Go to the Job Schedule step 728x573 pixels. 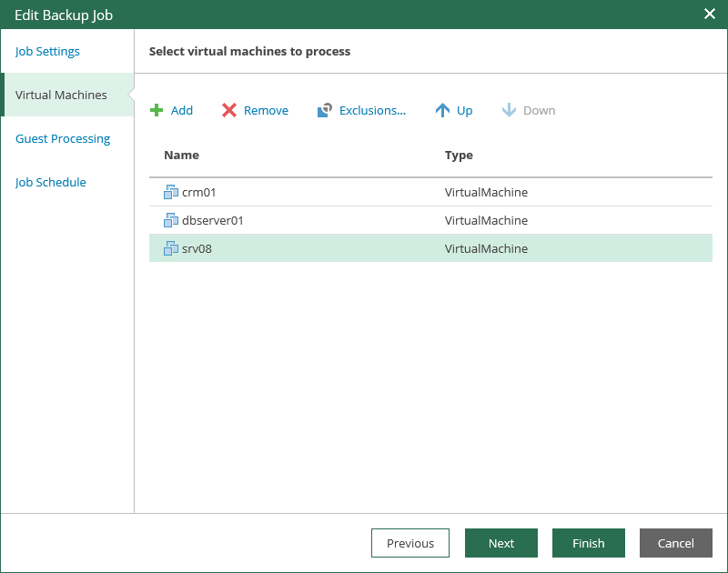[51, 182]
